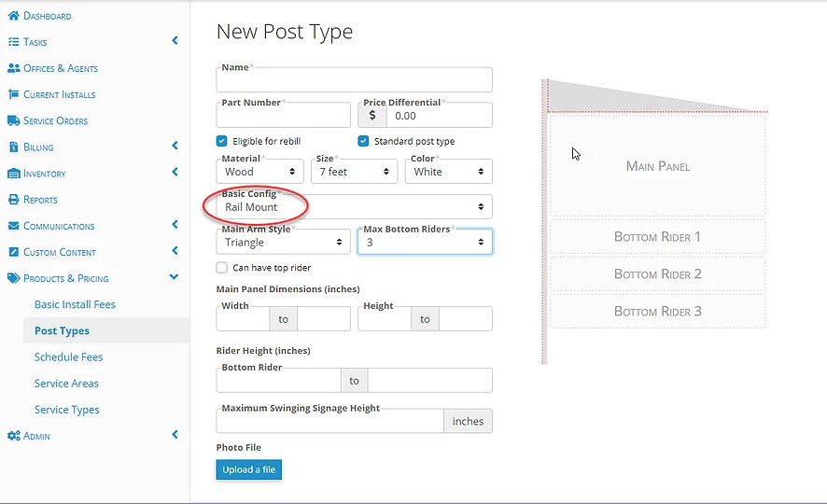
Task: Click the Dashboard home icon
Action: click(x=14, y=16)
